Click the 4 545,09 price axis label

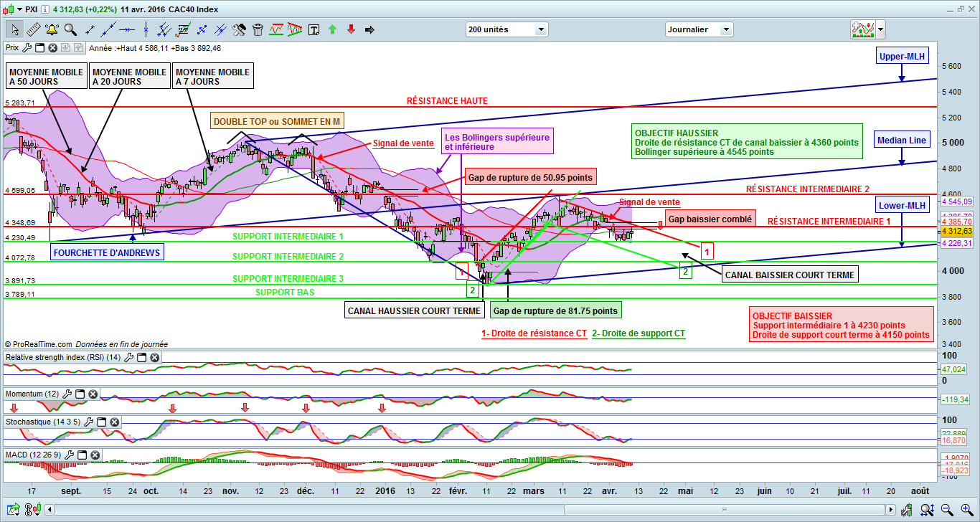point(956,202)
